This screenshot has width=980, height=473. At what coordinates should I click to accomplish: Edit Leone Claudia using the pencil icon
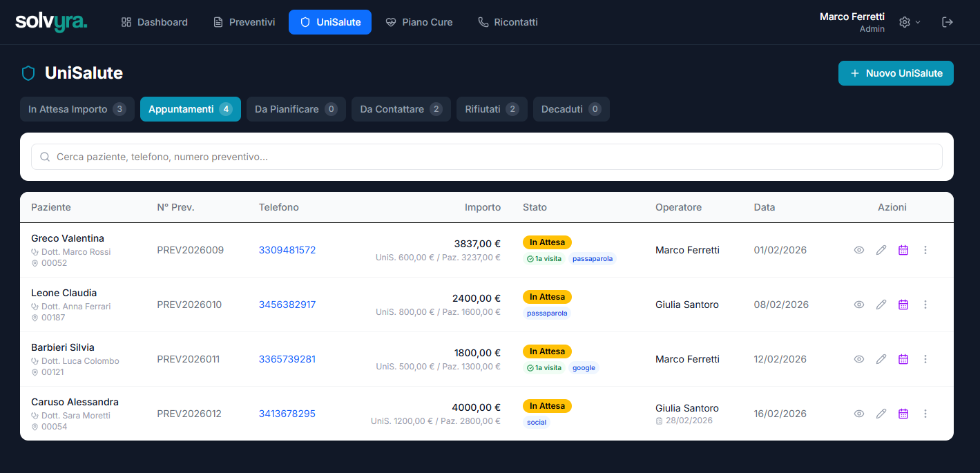click(881, 305)
